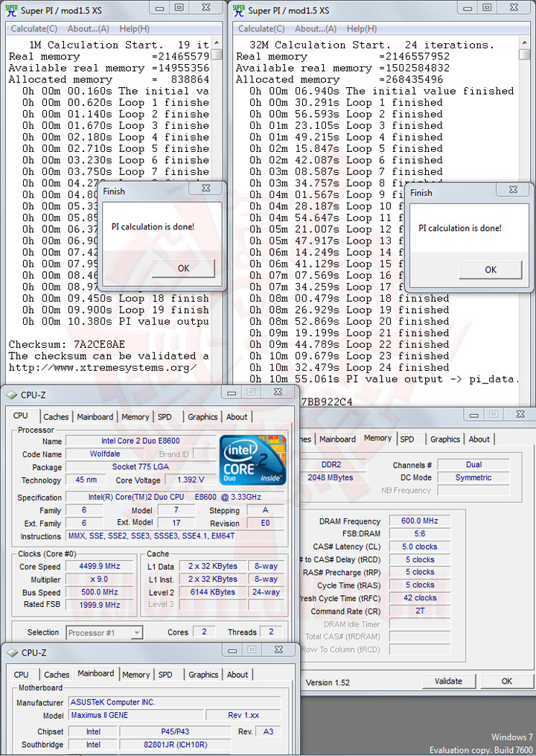
Task: Select Mainboard tab in CPU-Z Memory window
Action: pos(337,439)
